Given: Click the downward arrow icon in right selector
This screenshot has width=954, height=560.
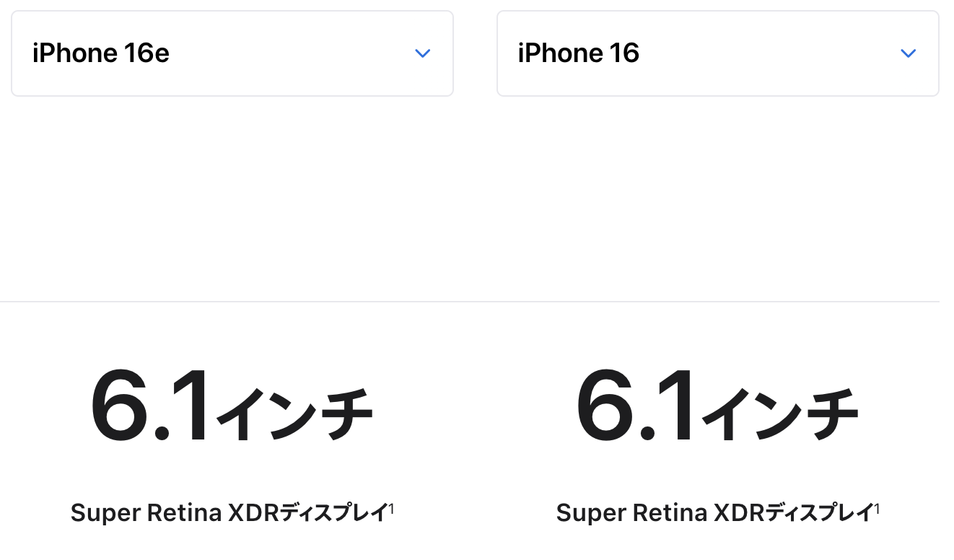Looking at the screenshot, I should point(909,53).
